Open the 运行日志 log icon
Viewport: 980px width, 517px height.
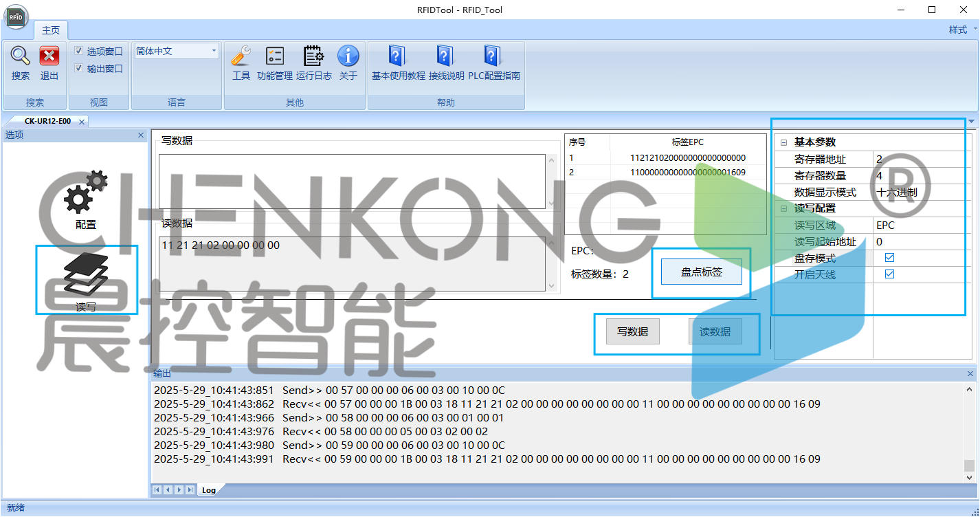tap(314, 56)
